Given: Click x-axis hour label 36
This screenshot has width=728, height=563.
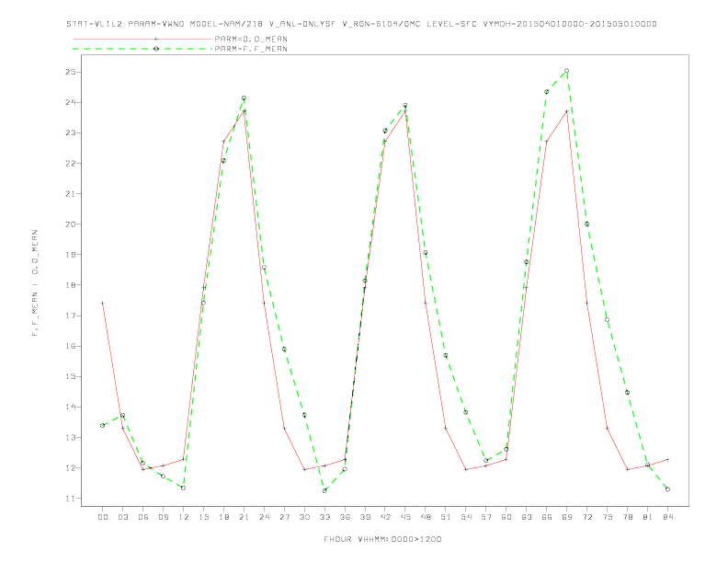Looking at the screenshot, I should [345, 517].
